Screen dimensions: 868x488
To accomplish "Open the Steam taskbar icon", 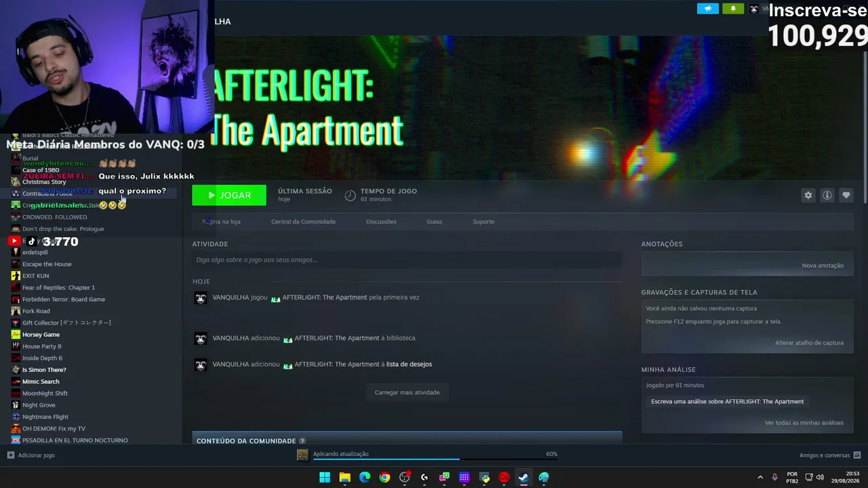I will [x=524, y=477].
